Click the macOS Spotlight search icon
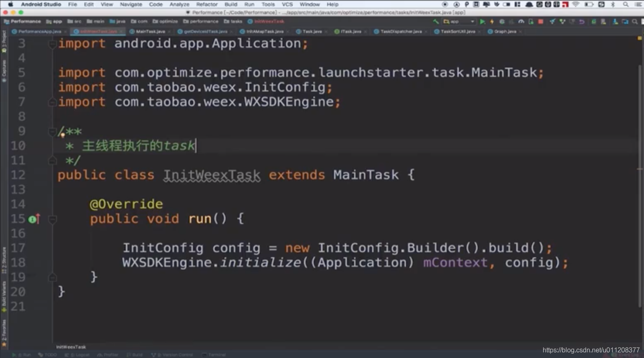The height and width of the screenshot is (358, 644). (626, 4)
